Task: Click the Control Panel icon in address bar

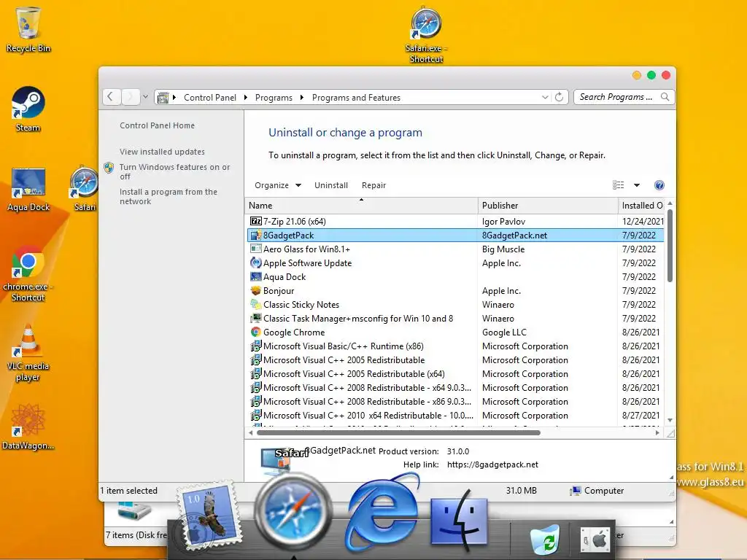Action: coord(163,98)
